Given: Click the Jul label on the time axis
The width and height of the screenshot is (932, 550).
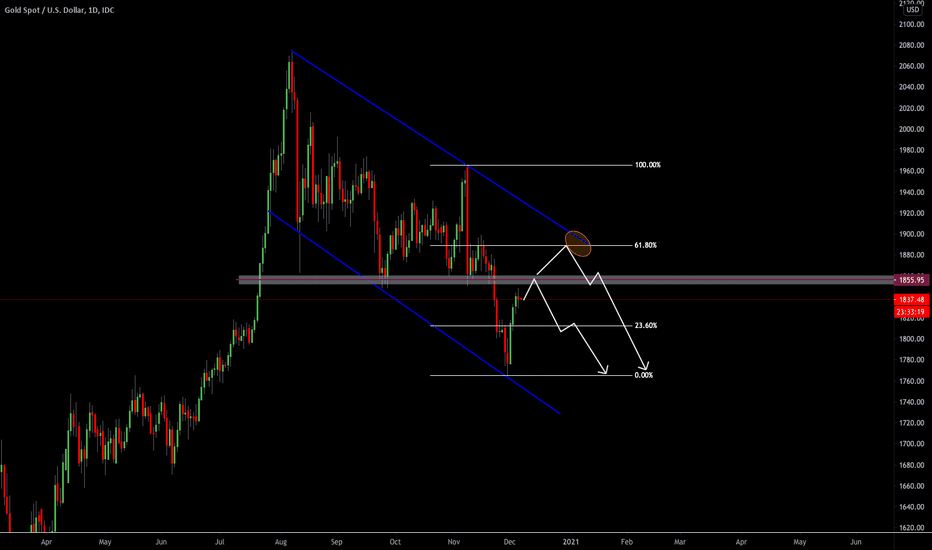Looking at the screenshot, I should click(x=219, y=542).
